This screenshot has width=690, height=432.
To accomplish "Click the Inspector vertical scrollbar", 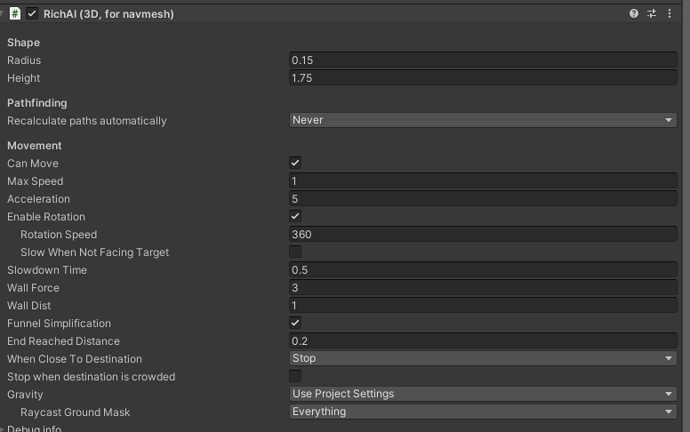I will (687, 216).
